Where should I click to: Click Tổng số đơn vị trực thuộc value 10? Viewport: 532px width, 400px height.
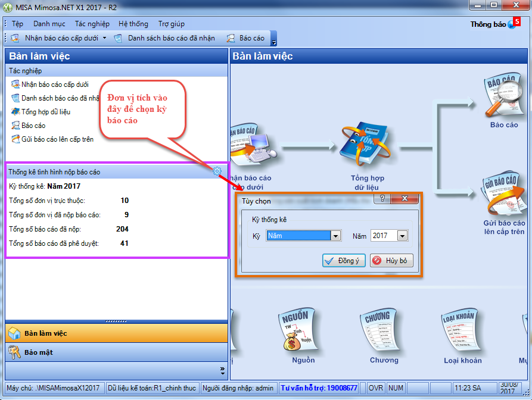point(125,201)
